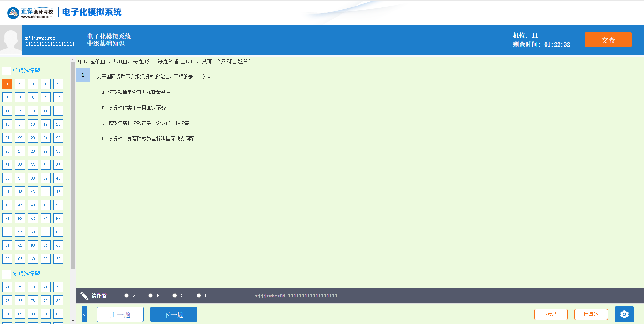Click the user avatar picture
644x324 pixels.
point(11,40)
